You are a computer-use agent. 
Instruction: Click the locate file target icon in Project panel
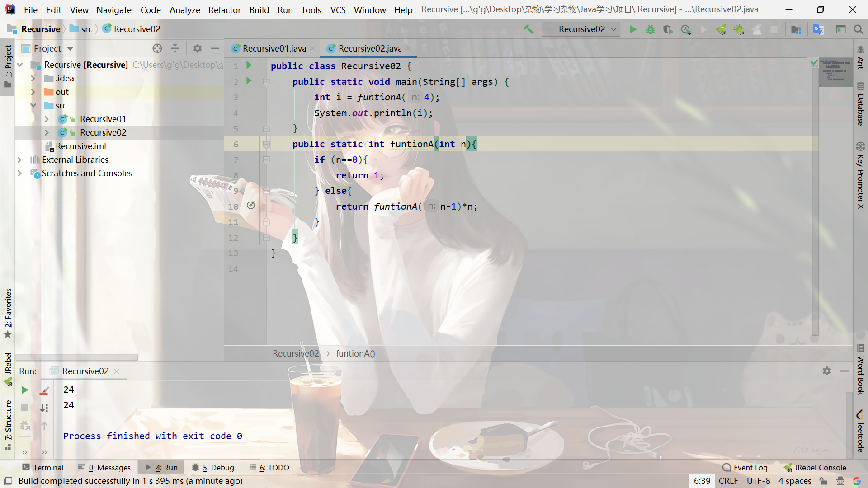pos(157,48)
